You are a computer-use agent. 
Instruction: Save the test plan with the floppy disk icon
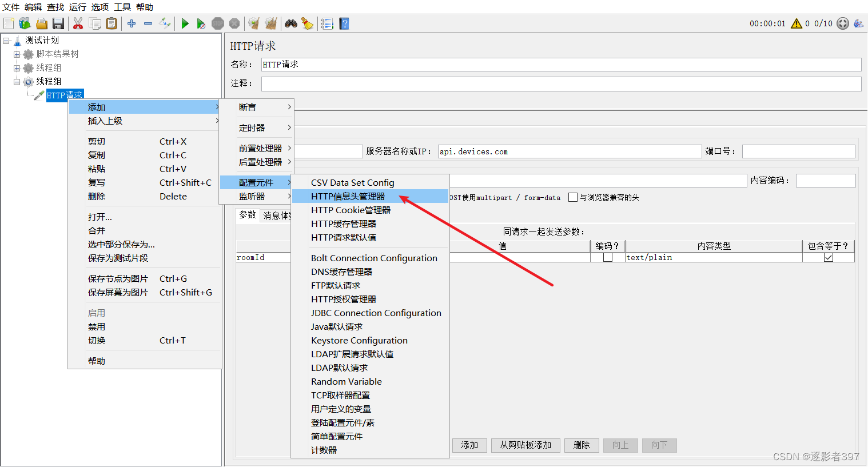(x=58, y=23)
